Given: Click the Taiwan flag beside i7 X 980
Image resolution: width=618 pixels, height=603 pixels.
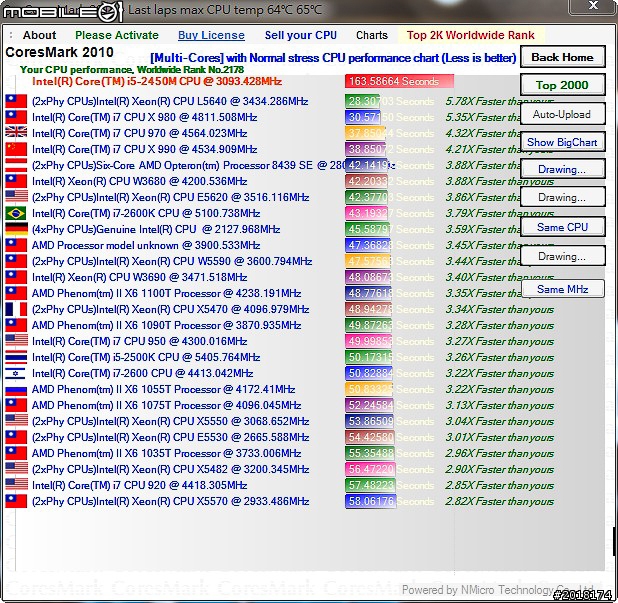Looking at the screenshot, I should 16,117.
